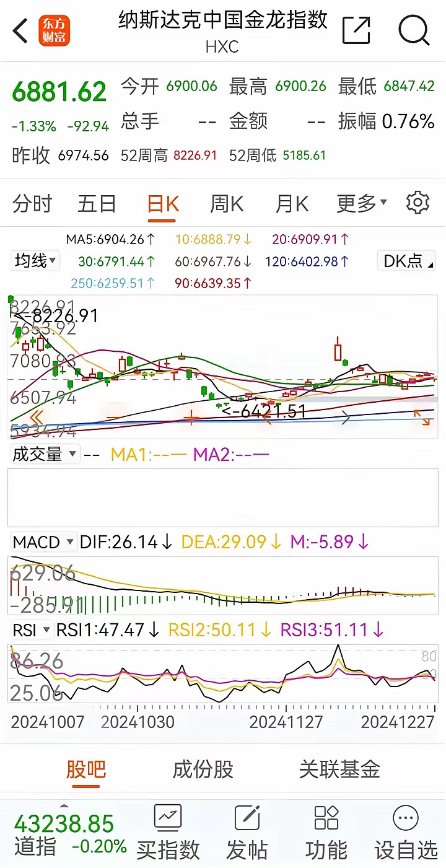The image size is (446, 868).
Task: Tap the MACD histogram chart
Action: point(223,585)
